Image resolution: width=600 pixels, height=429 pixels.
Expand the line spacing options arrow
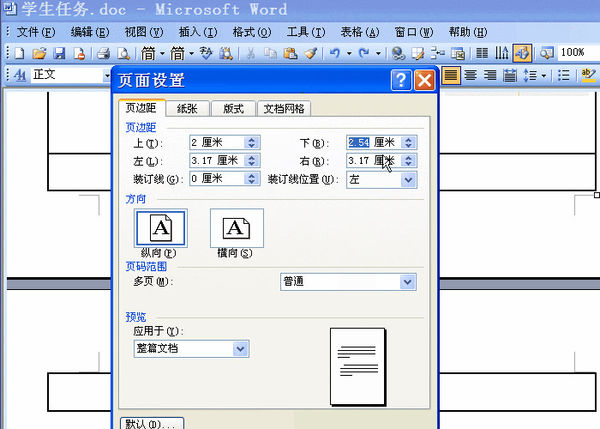click(544, 75)
